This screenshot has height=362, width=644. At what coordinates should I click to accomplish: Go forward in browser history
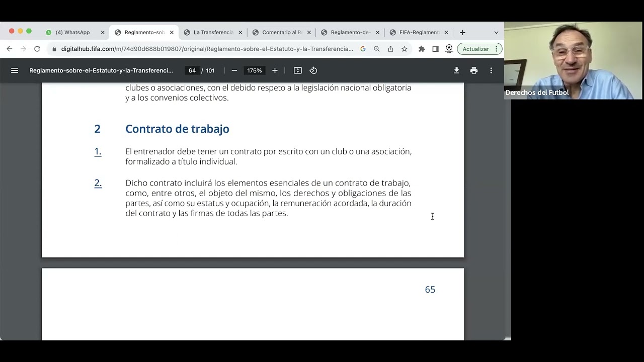[x=23, y=49]
